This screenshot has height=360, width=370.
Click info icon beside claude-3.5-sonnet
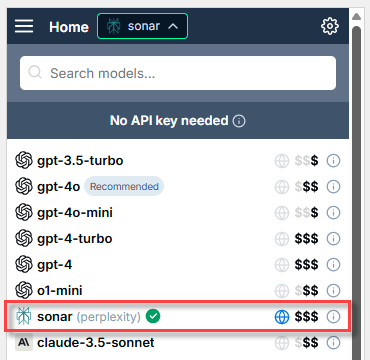pos(333,342)
